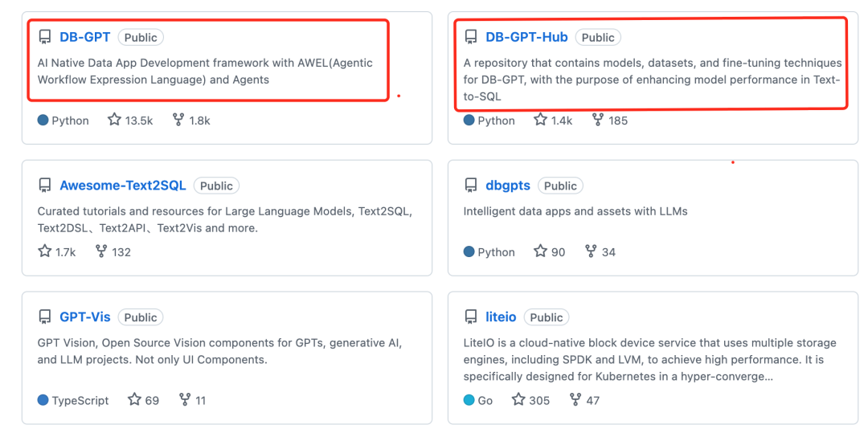Click the repo icon beside liteio
868x433 pixels.
pos(470,317)
